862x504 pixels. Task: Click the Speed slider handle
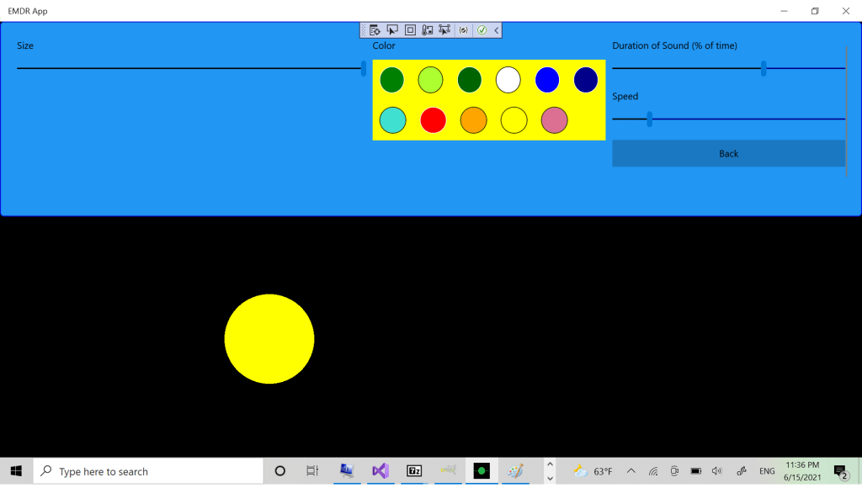pyautogui.click(x=649, y=119)
